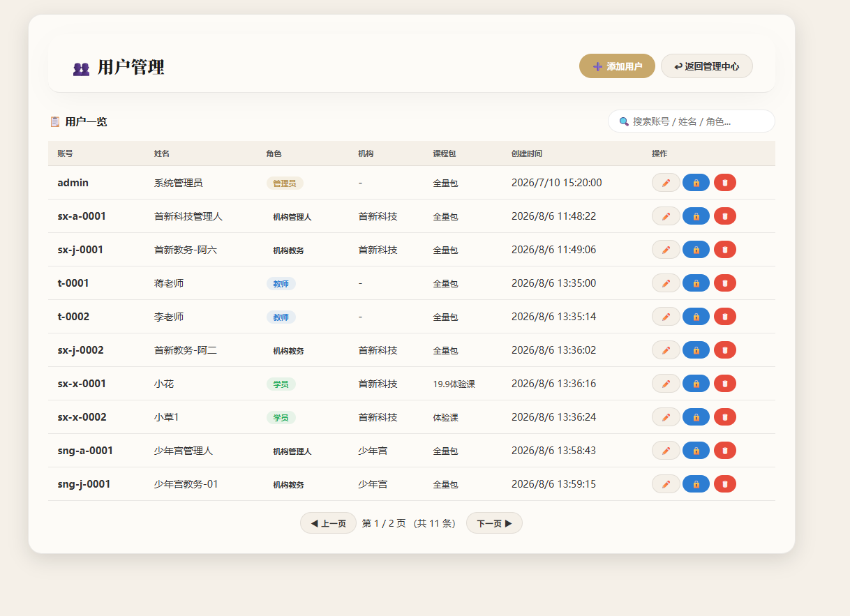
Task: Click lock icon for sng-a-0001
Action: pyautogui.click(x=696, y=451)
